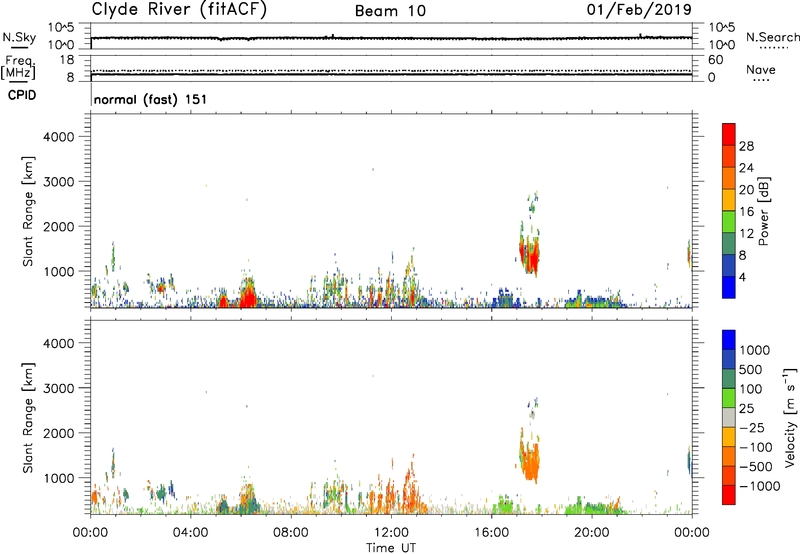Click the 'Beam 10' label

390,11
